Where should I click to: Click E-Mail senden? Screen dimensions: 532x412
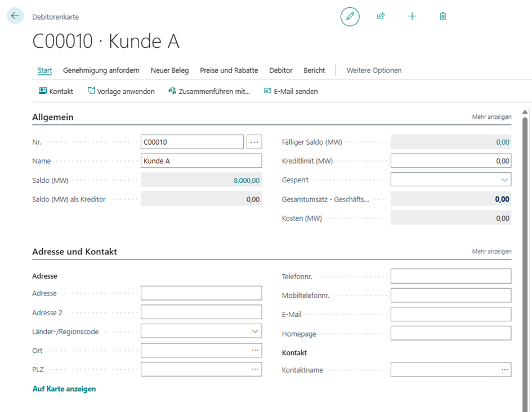291,91
